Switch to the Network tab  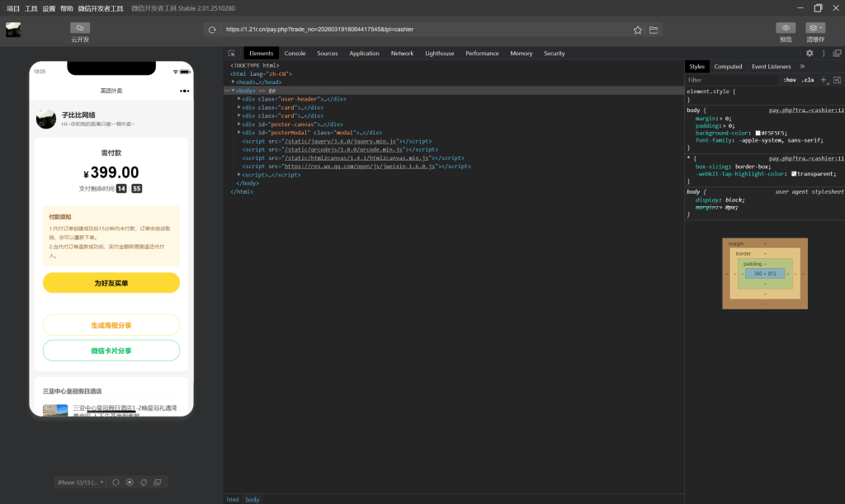tap(402, 54)
